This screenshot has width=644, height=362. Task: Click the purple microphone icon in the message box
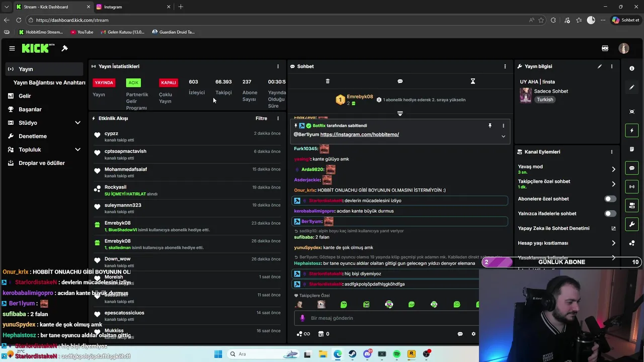click(302, 318)
